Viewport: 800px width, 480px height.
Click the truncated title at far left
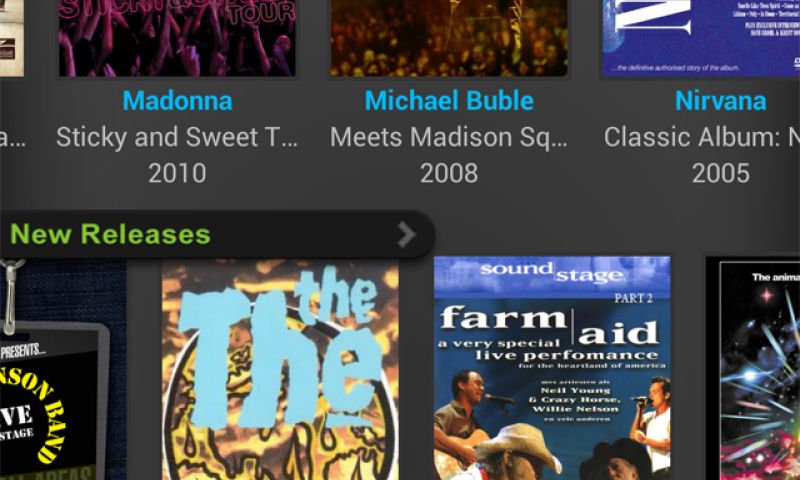coord(12,139)
